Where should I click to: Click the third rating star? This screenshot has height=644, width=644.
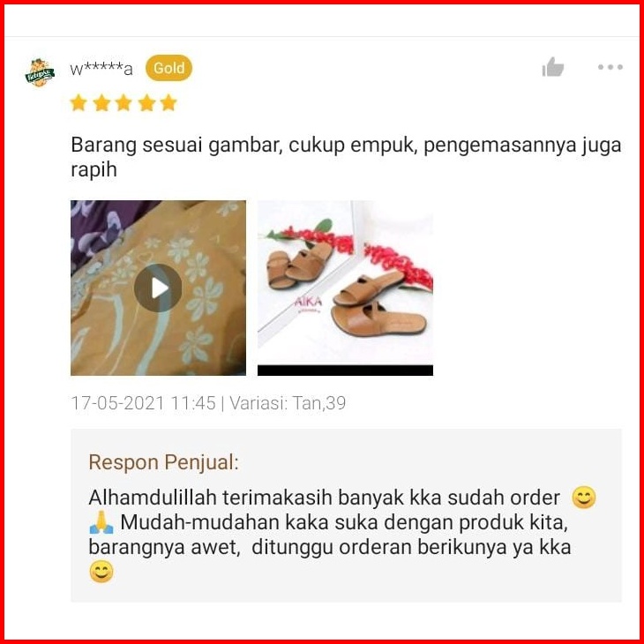pos(124,102)
